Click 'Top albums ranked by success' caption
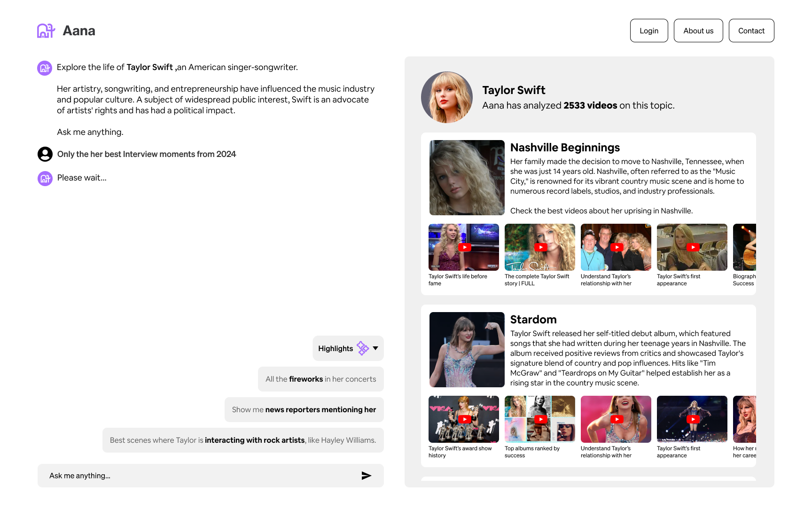Image resolution: width=812 pixels, height=525 pixels. pos(532,452)
